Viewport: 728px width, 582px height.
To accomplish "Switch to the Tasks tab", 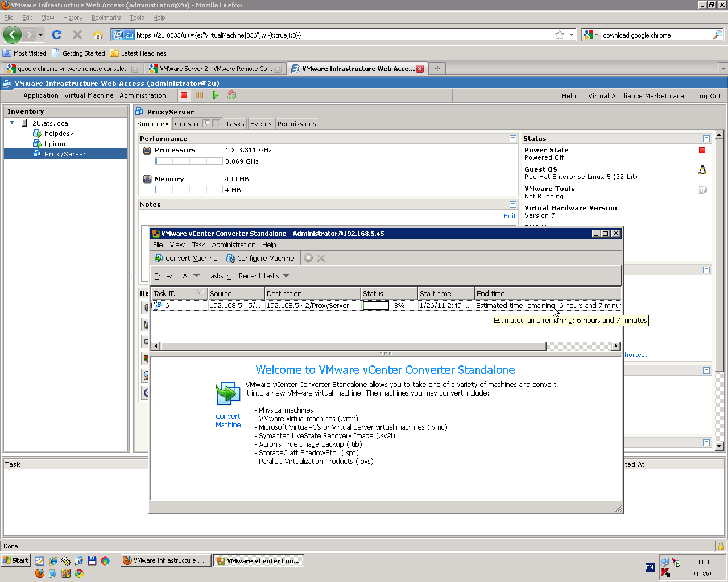I will [x=235, y=124].
